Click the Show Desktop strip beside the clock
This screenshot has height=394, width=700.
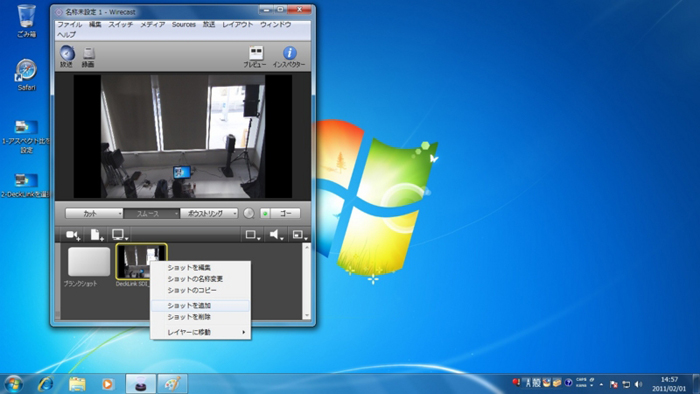tap(696, 384)
